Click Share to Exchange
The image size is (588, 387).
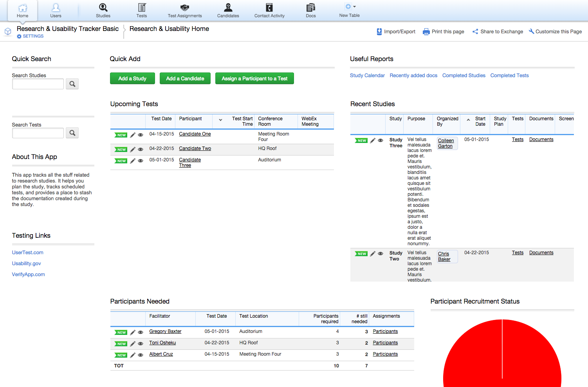[x=498, y=32]
